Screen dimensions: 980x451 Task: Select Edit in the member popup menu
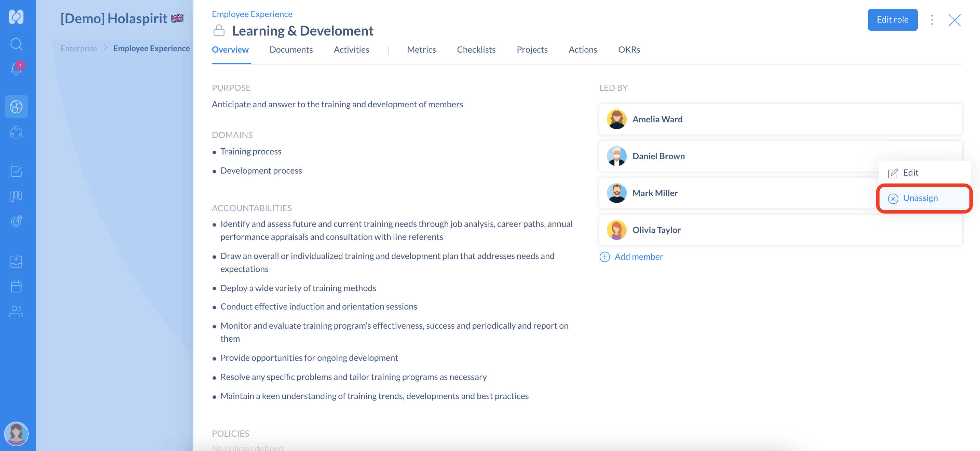[x=924, y=173]
